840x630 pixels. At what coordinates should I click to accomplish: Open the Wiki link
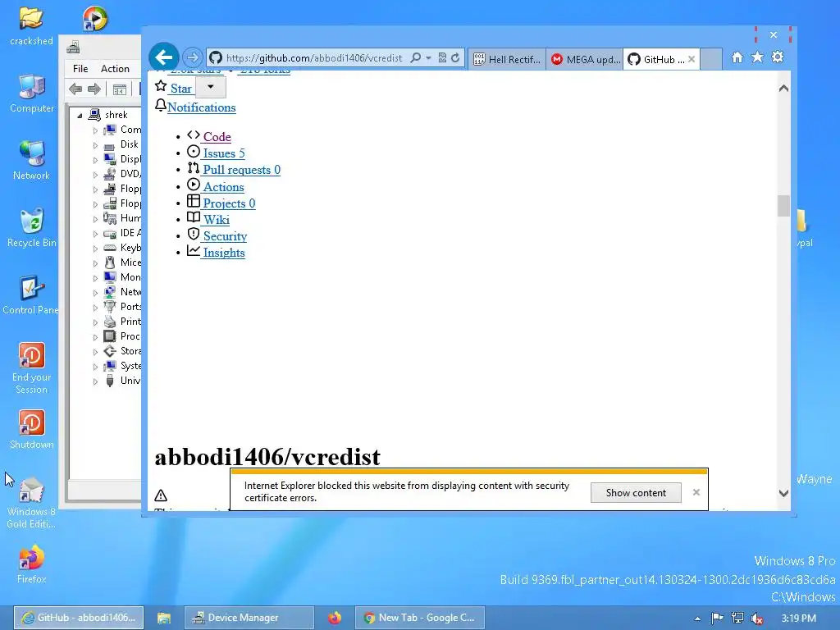(217, 220)
